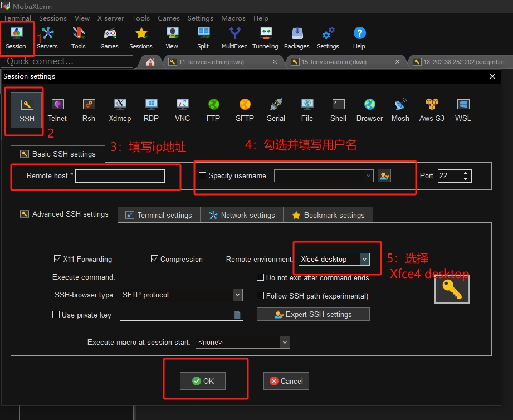Image resolution: width=513 pixels, height=420 pixels.
Task: Open the Macros menu
Action: [233, 18]
